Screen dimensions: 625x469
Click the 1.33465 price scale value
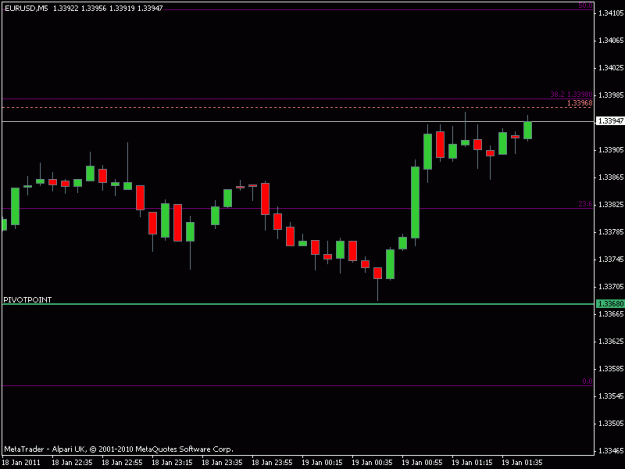(611, 451)
